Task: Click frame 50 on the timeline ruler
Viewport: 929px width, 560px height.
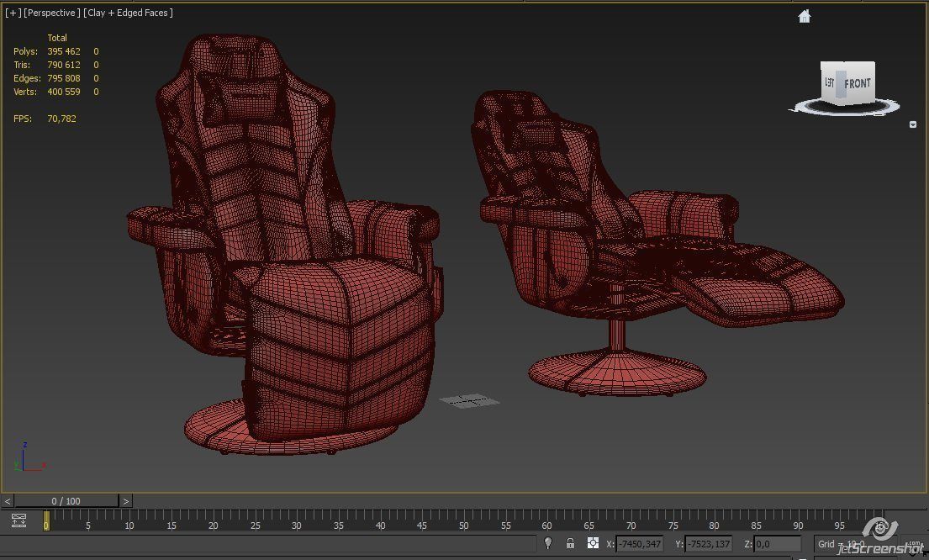Action: 463,525
